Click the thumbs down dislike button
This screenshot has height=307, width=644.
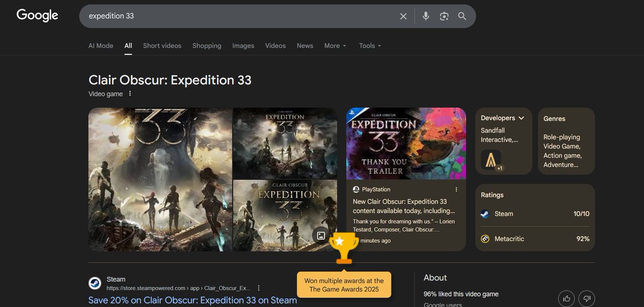click(x=587, y=298)
